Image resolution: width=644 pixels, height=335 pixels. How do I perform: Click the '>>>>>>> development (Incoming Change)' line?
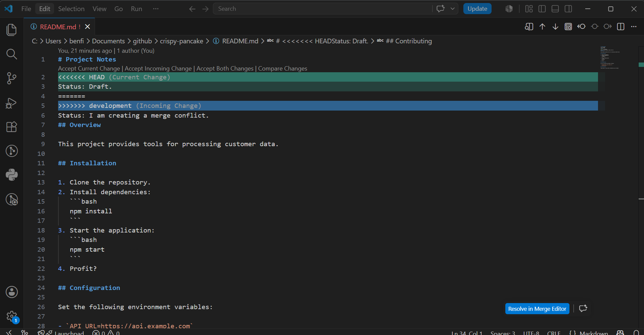pos(328,106)
